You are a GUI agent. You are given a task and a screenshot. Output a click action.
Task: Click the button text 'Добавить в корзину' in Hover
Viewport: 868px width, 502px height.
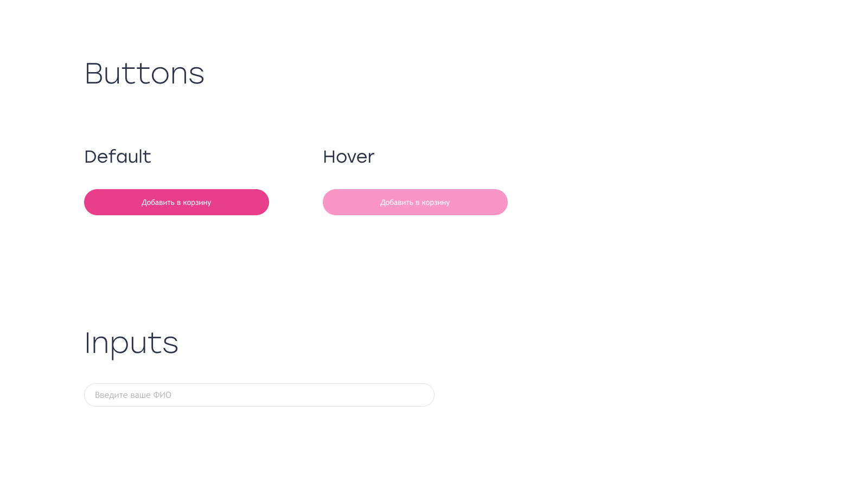415,202
